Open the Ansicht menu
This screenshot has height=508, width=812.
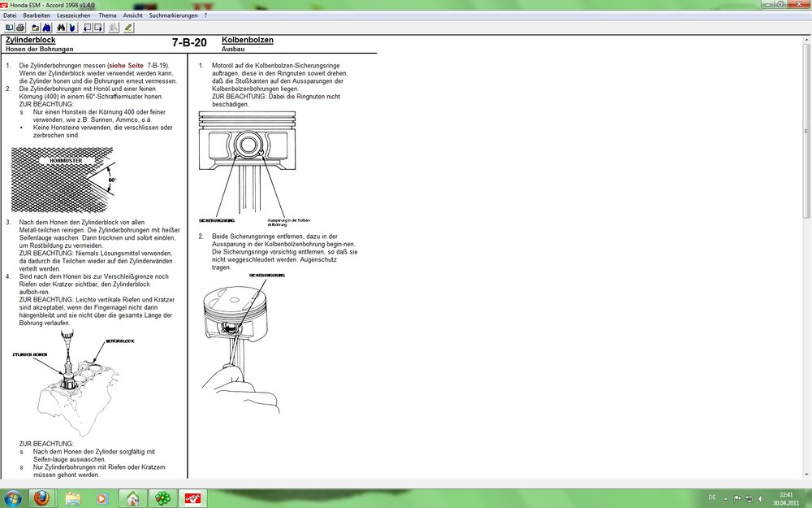pos(132,15)
